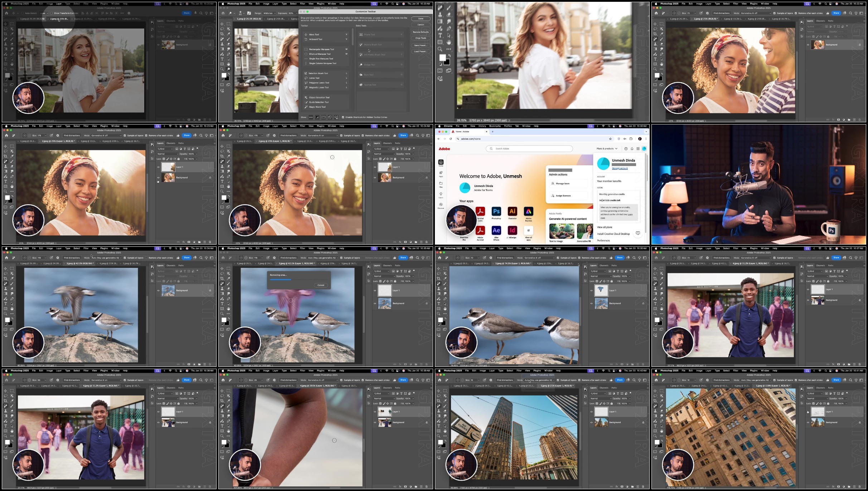Hide Layer 1 in the 3.jpeg @ 74.5% frame
Viewport: 868px width, 491px height.
591,290
